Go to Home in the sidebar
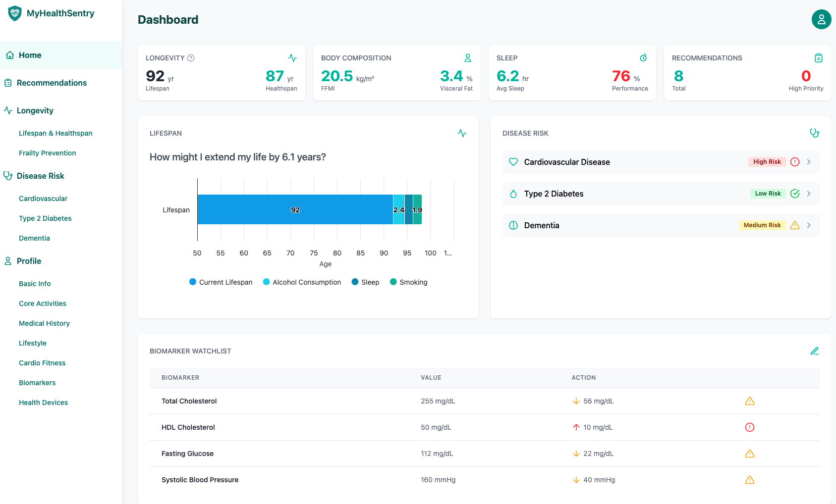This screenshot has width=836, height=504. pos(30,55)
